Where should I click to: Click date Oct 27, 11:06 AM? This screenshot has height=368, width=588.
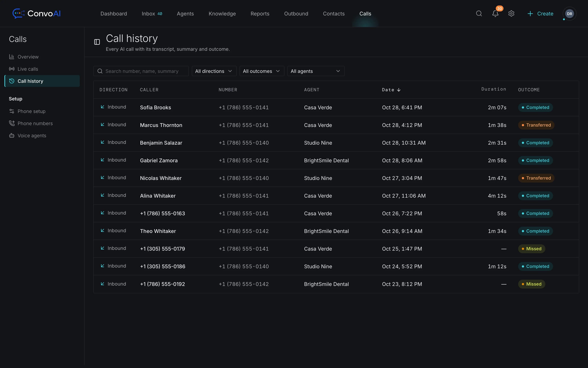tap(404, 196)
